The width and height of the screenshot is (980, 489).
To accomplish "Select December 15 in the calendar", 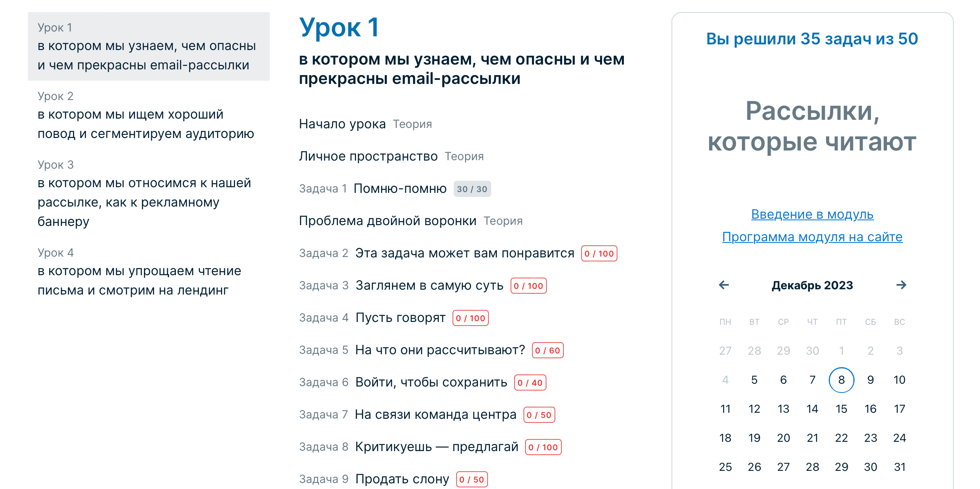I will point(841,409).
